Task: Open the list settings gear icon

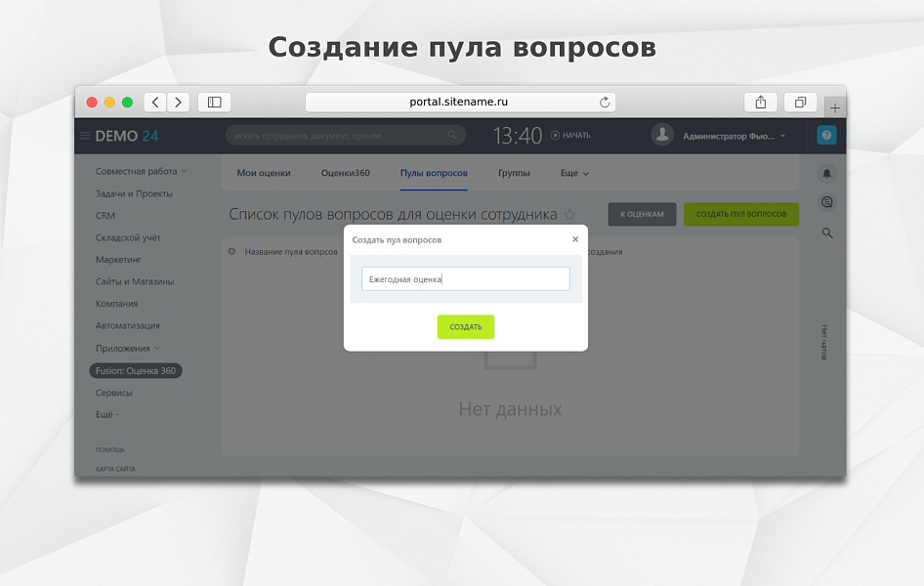Action: click(231, 250)
